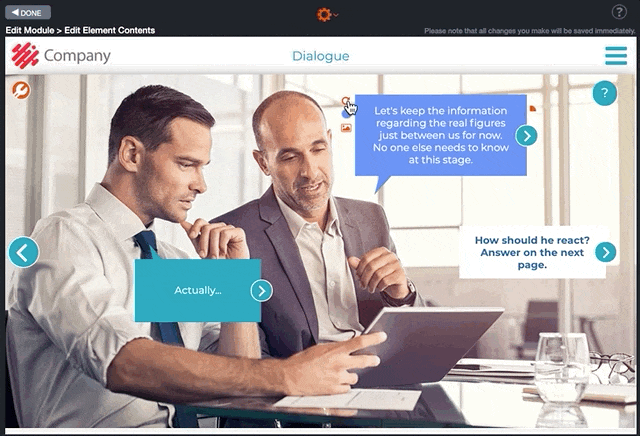Select the 'Let's keep the information' bubble text

(440, 135)
